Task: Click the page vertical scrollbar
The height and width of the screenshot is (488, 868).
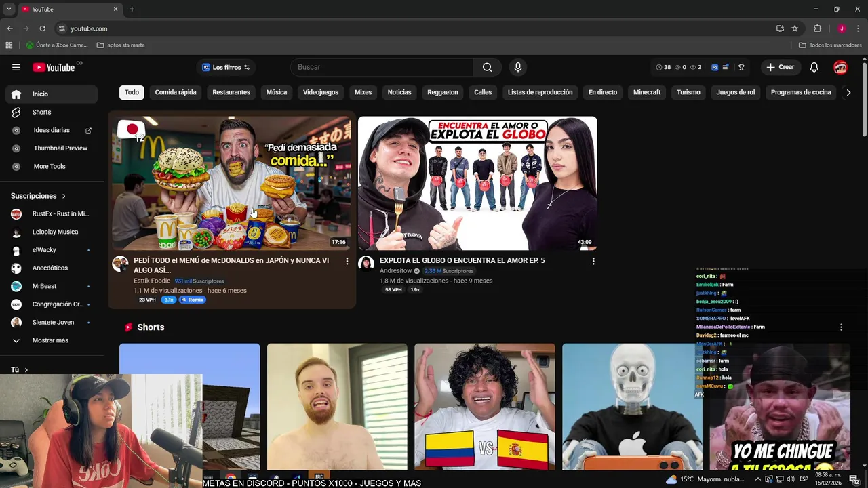Action: click(x=865, y=98)
